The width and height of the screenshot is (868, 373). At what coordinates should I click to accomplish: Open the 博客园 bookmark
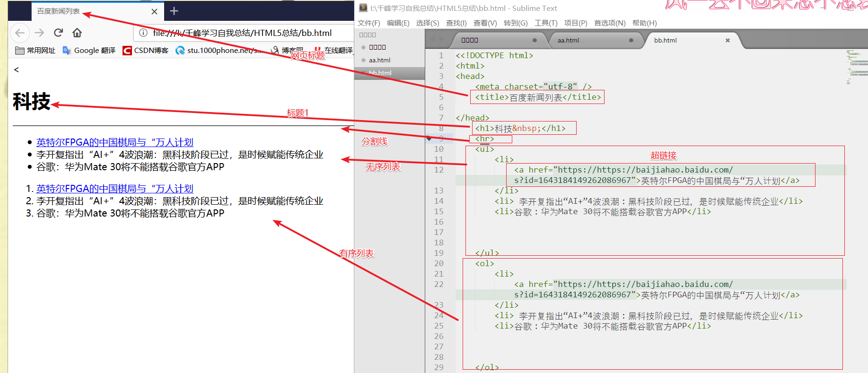[x=287, y=51]
